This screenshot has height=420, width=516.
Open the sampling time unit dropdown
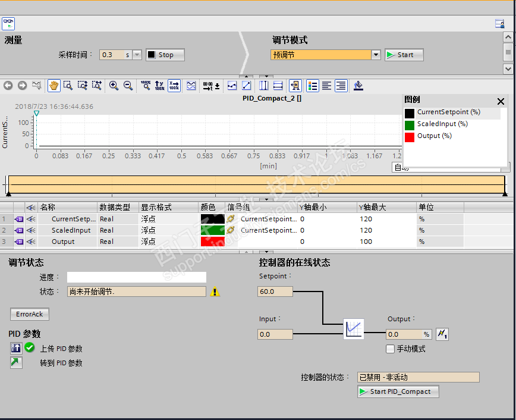[x=137, y=55]
